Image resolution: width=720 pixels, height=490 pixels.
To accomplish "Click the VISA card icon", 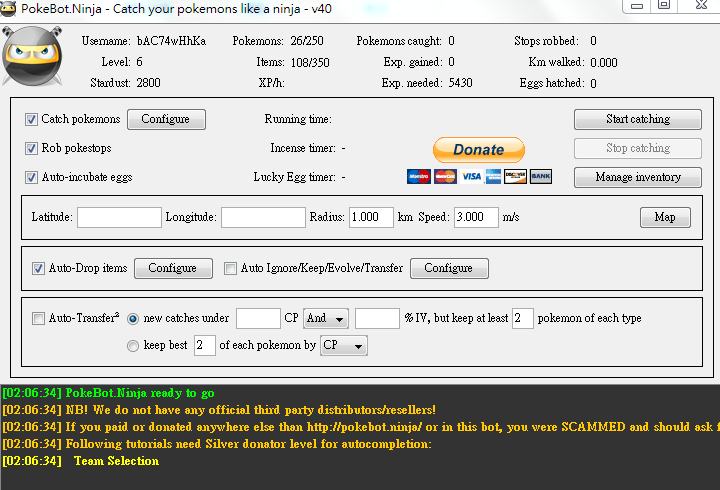I will [x=470, y=177].
